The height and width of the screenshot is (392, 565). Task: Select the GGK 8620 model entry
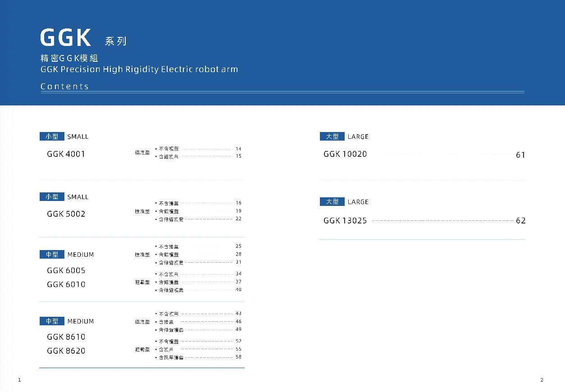click(x=66, y=351)
